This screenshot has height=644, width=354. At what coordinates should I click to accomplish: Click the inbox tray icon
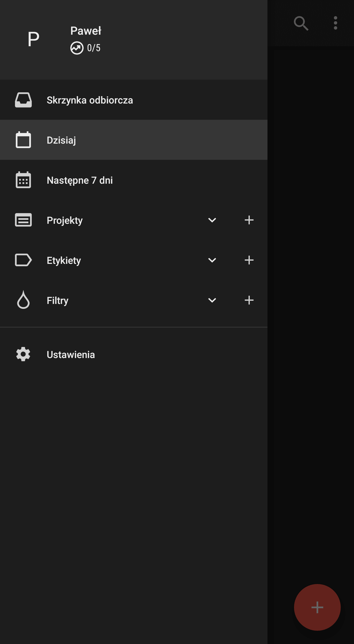[x=23, y=100]
